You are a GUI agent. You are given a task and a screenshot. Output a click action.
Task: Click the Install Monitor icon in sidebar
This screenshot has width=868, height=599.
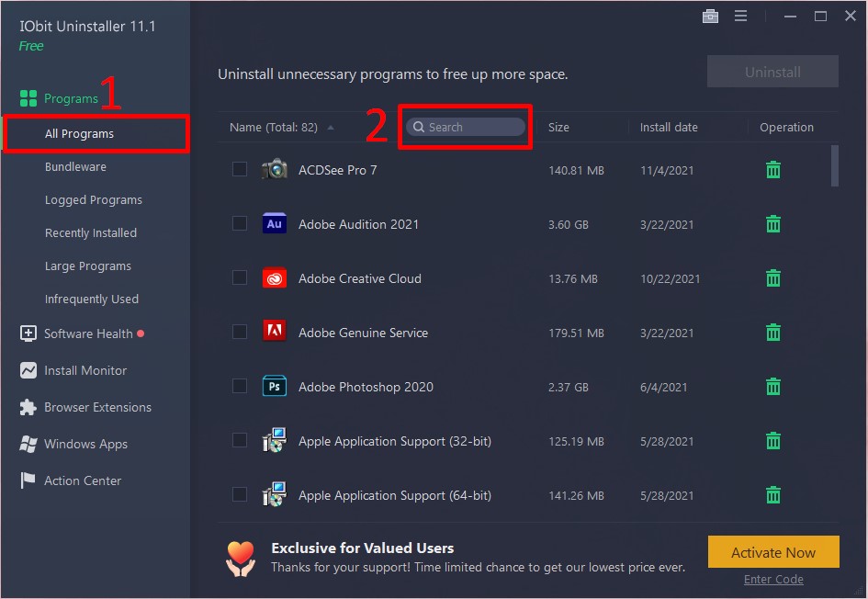(x=28, y=370)
